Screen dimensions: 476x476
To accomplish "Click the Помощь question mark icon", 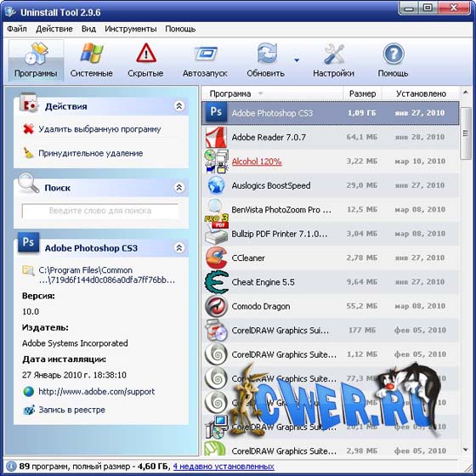I will click(394, 54).
